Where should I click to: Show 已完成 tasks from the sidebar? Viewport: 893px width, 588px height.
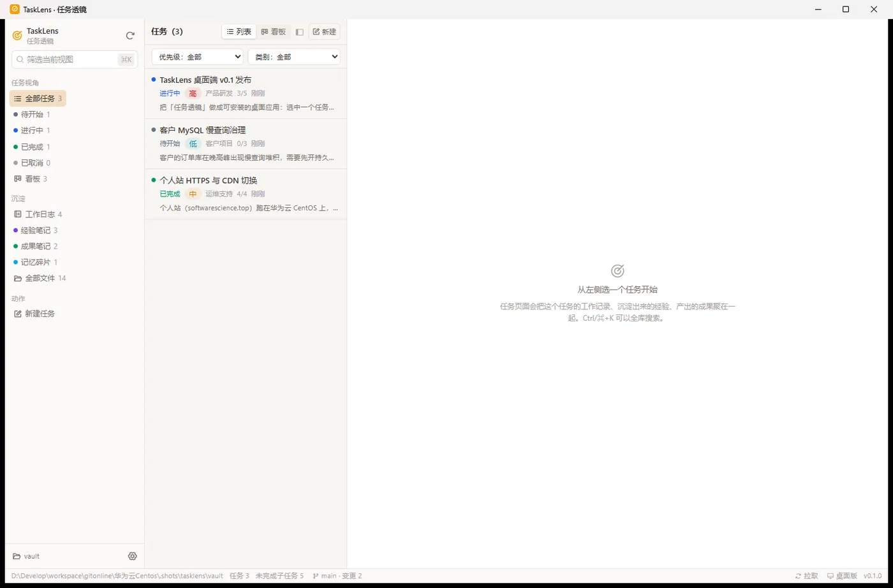[31, 147]
